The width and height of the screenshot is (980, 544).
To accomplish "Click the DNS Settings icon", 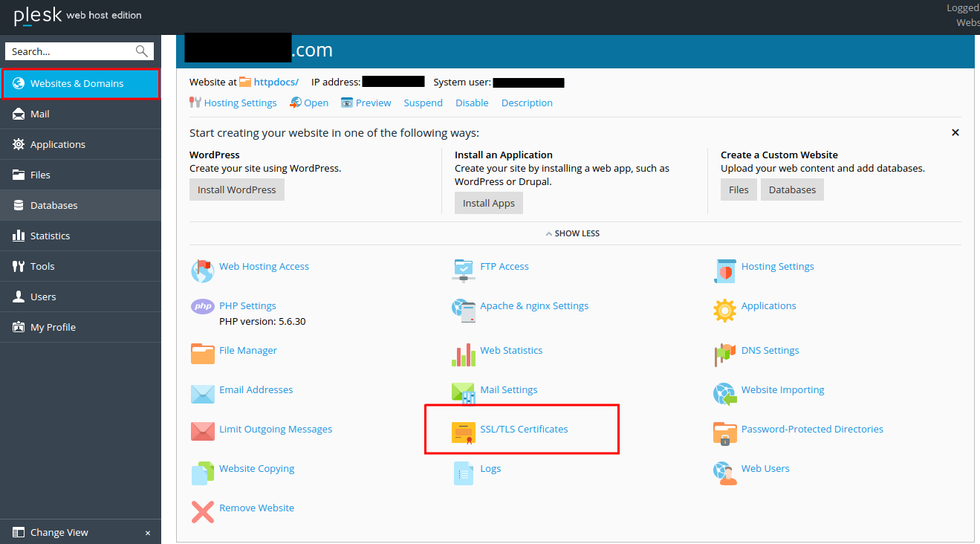I will [x=724, y=353].
